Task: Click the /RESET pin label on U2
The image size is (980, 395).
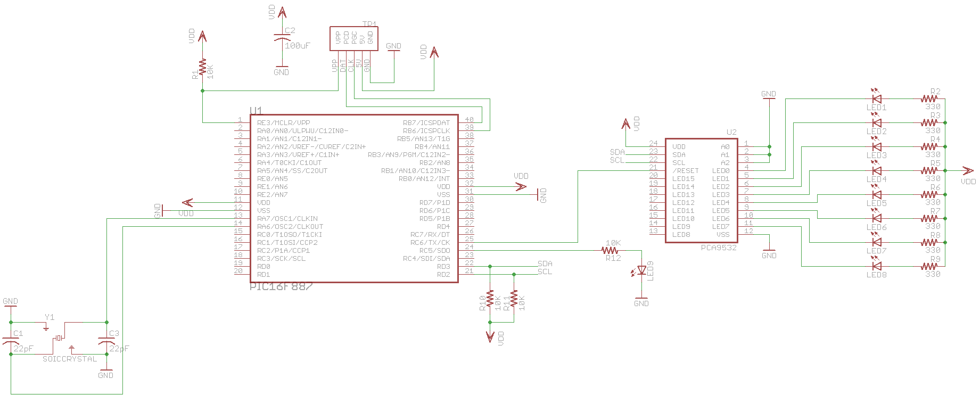Action: (685, 171)
